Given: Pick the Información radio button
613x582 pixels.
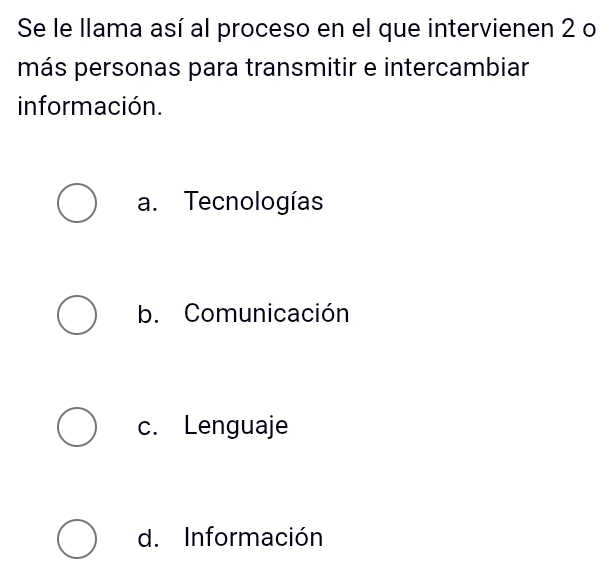Looking at the screenshot, I should click(x=77, y=539).
